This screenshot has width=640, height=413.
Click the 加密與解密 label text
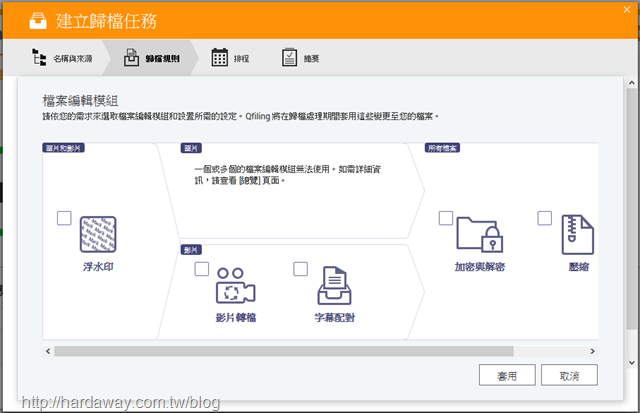[x=480, y=267]
